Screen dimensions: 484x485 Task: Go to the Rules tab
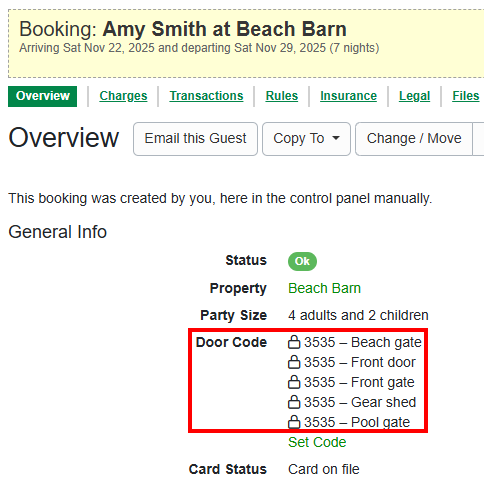click(282, 96)
